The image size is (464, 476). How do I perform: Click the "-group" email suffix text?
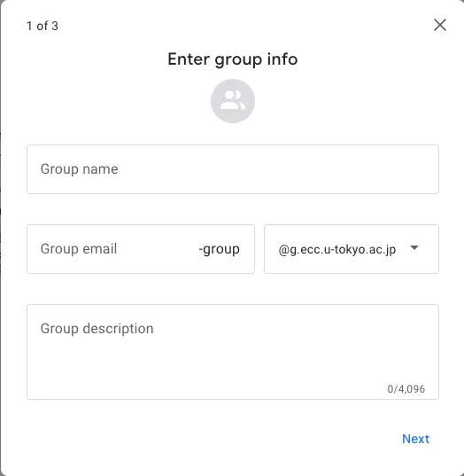point(219,249)
